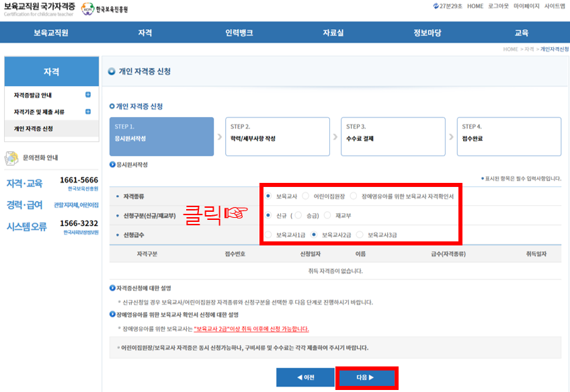Screen dimensions: 570x392
Task: Click the 한국보육진흥원 logo
Action: 104,9
